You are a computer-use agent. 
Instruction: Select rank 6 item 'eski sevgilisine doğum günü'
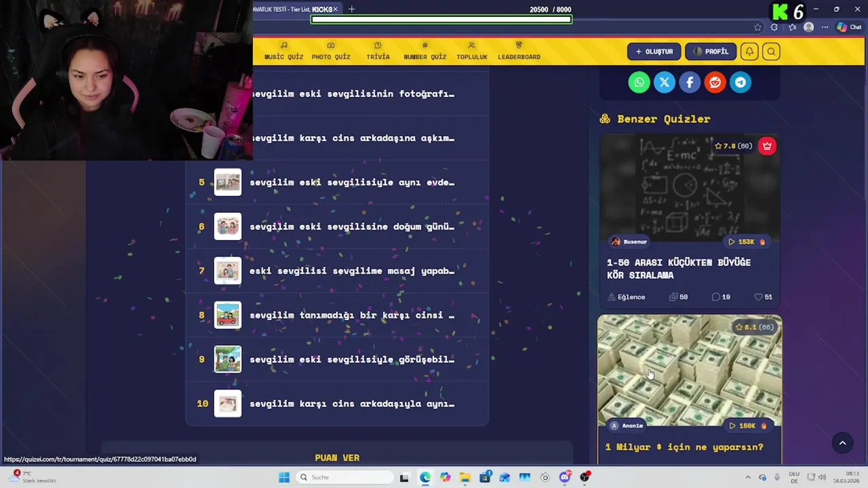coord(337,226)
